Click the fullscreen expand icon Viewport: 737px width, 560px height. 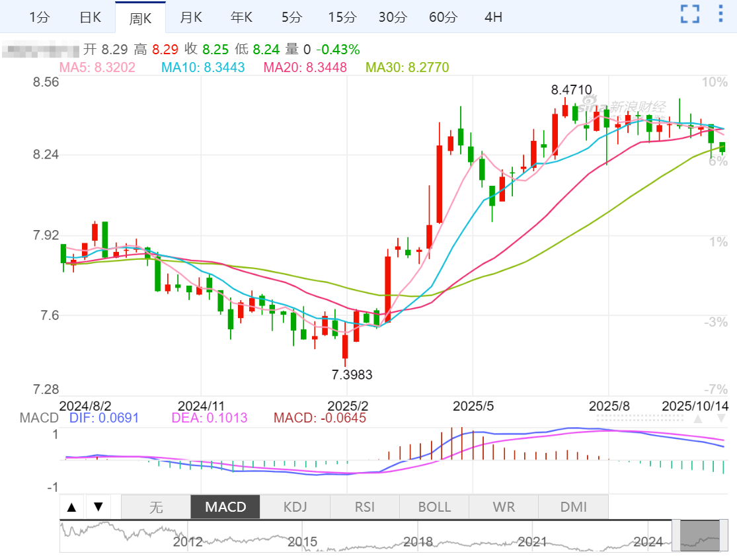tap(690, 14)
